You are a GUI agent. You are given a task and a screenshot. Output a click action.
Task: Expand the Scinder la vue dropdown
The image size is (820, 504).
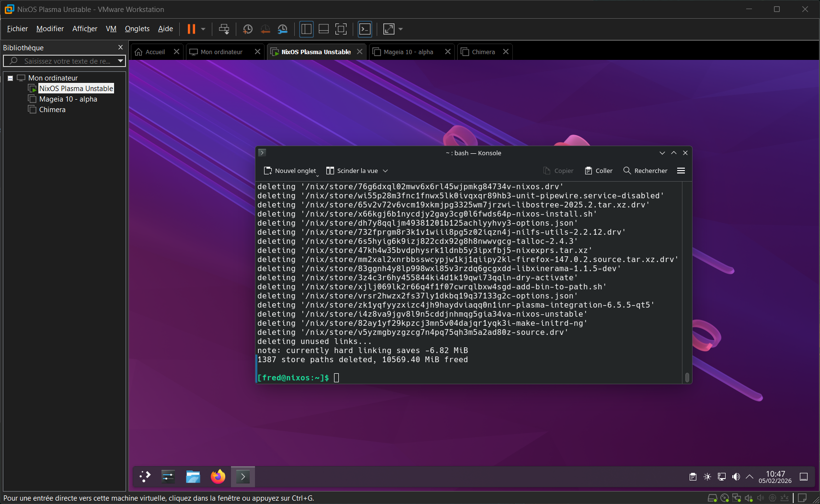coord(385,171)
